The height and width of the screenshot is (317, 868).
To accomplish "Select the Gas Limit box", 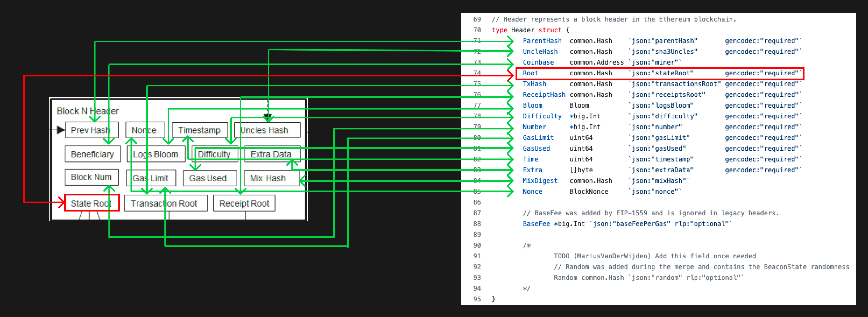I will coord(151,178).
